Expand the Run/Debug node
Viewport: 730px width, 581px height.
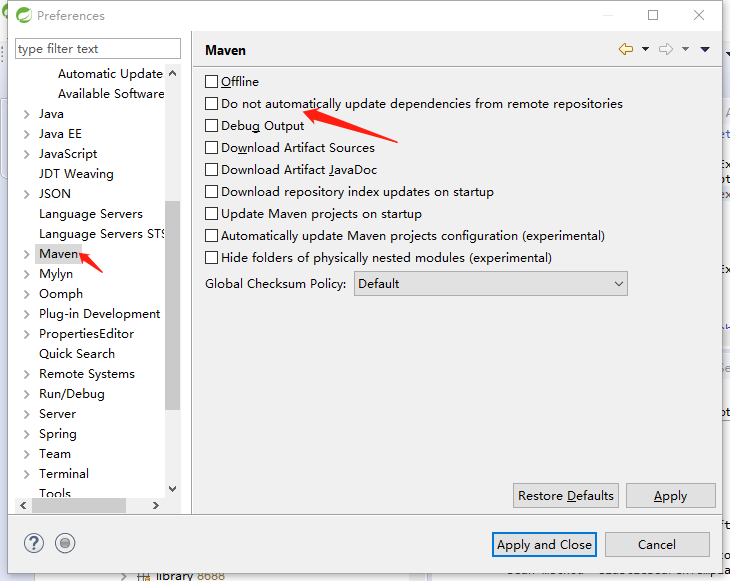[x=27, y=394]
